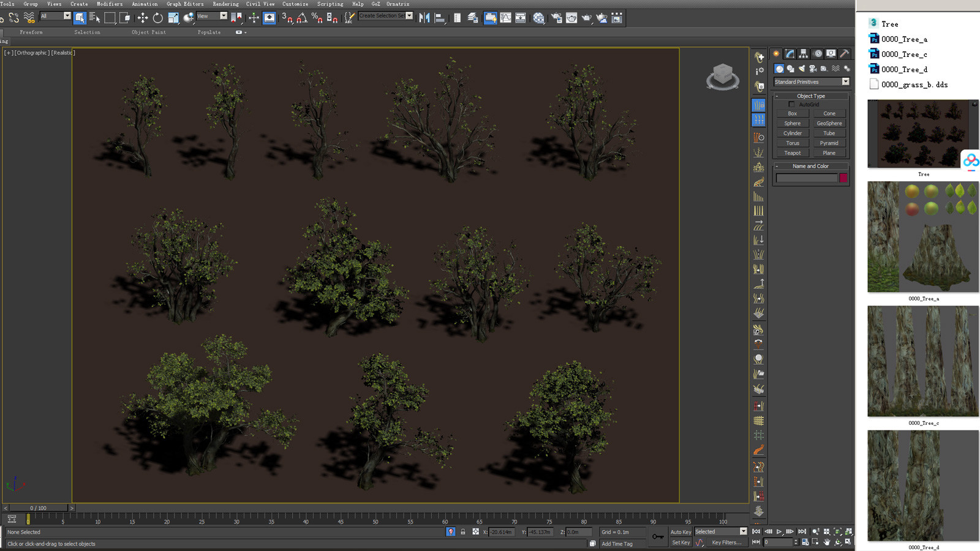Click the Key Filters button

(x=726, y=543)
